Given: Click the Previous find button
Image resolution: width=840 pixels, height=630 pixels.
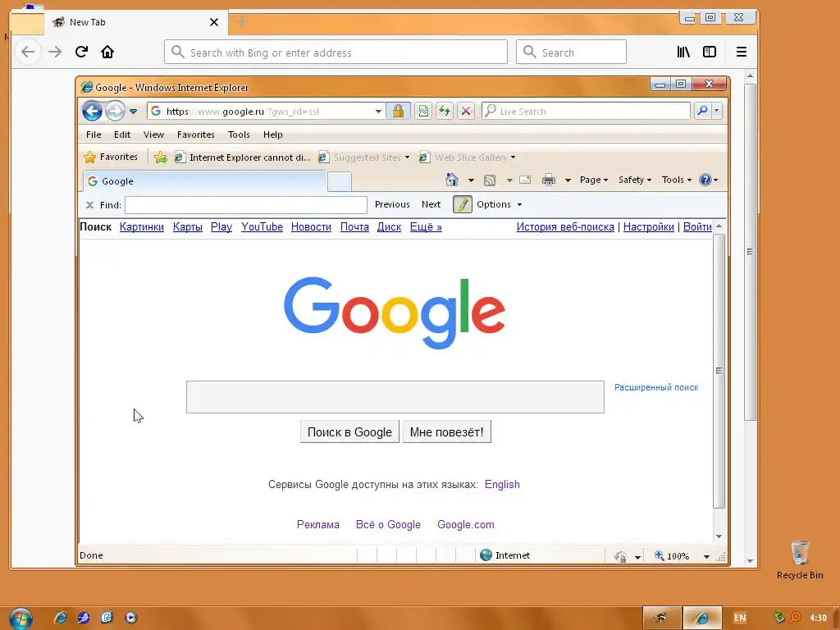Looking at the screenshot, I should point(392,204).
